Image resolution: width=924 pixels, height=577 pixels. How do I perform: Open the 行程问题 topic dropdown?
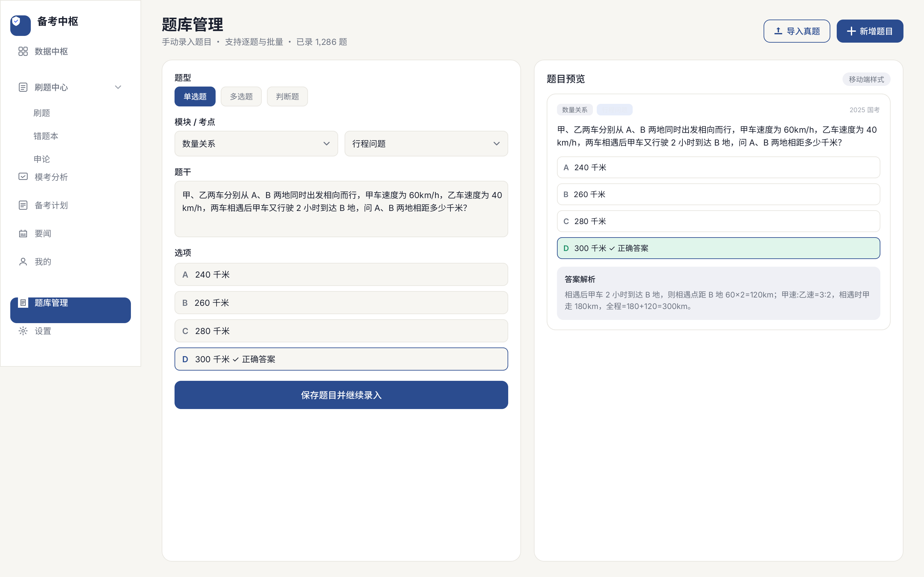tap(426, 144)
